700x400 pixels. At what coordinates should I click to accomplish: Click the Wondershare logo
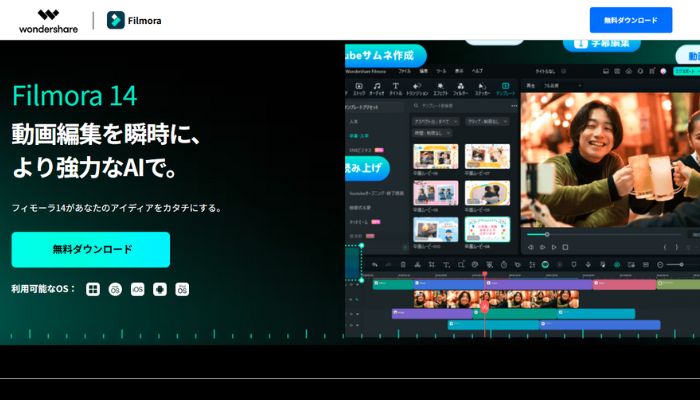coord(48,21)
